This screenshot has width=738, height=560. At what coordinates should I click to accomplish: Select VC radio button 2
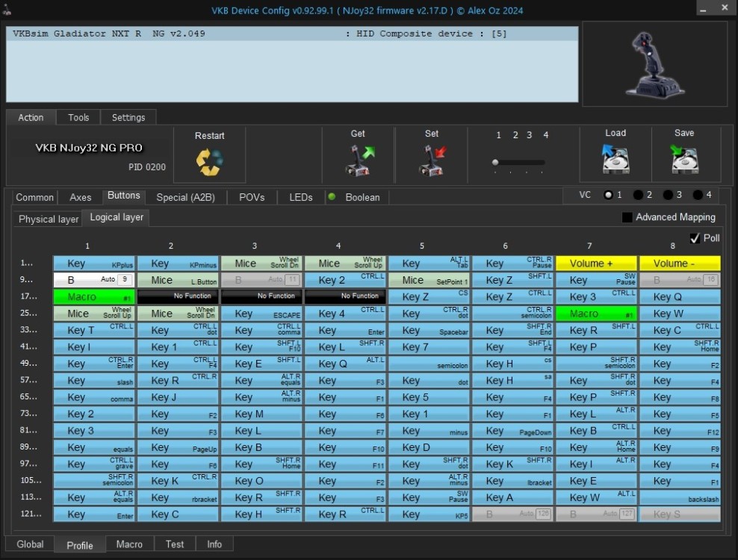pyautogui.click(x=638, y=195)
